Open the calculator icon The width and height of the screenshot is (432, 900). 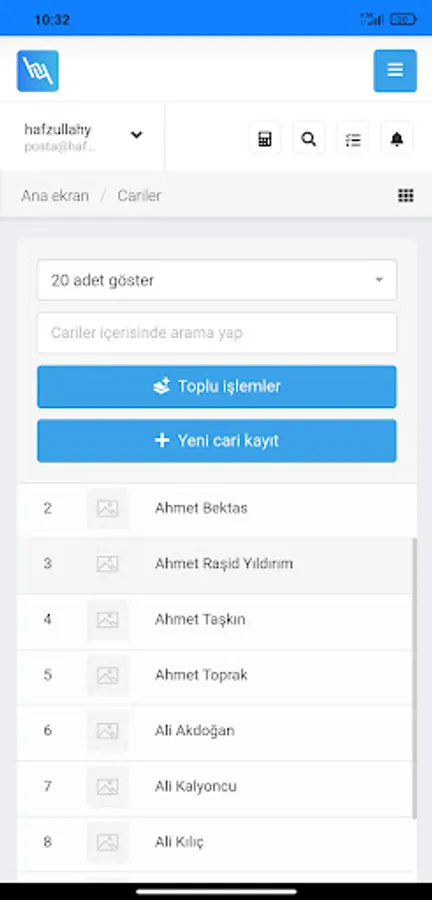click(x=264, y=138)
